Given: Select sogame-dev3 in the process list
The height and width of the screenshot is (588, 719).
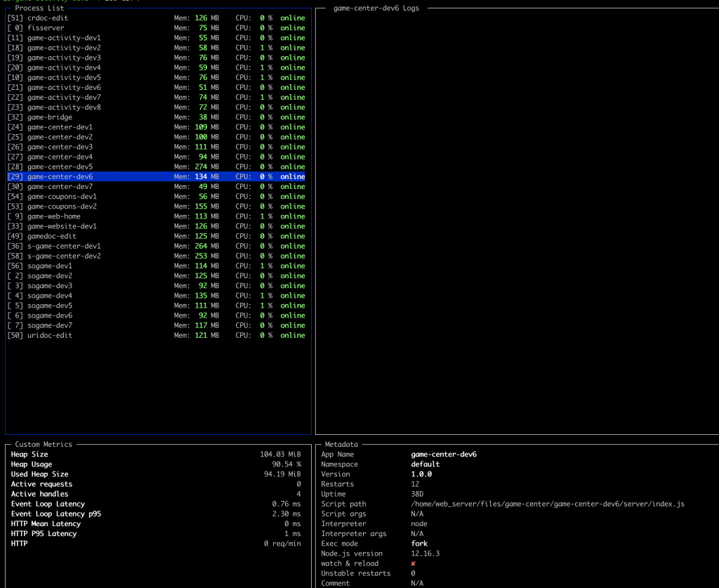Looking at the screenshot, I should 156,286.
